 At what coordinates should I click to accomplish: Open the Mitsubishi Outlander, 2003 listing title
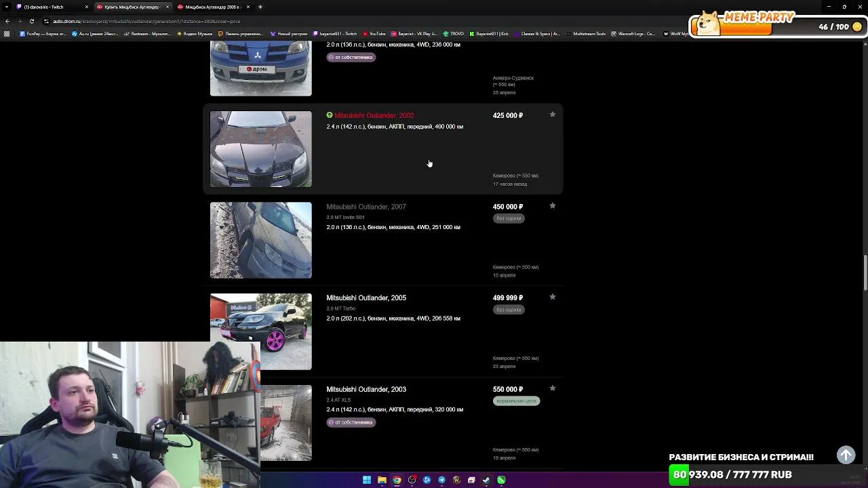pyautogui.click(x=366, y=389)
